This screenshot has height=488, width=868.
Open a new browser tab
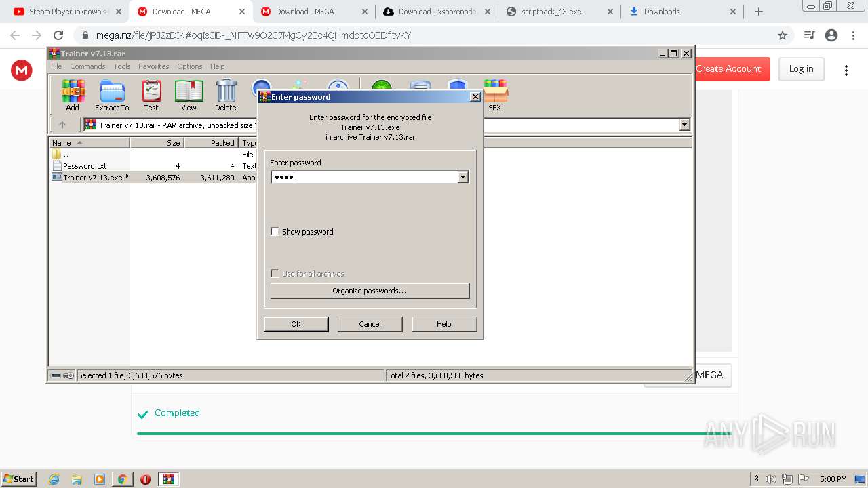pyautogui.click(x=759, y=12)
